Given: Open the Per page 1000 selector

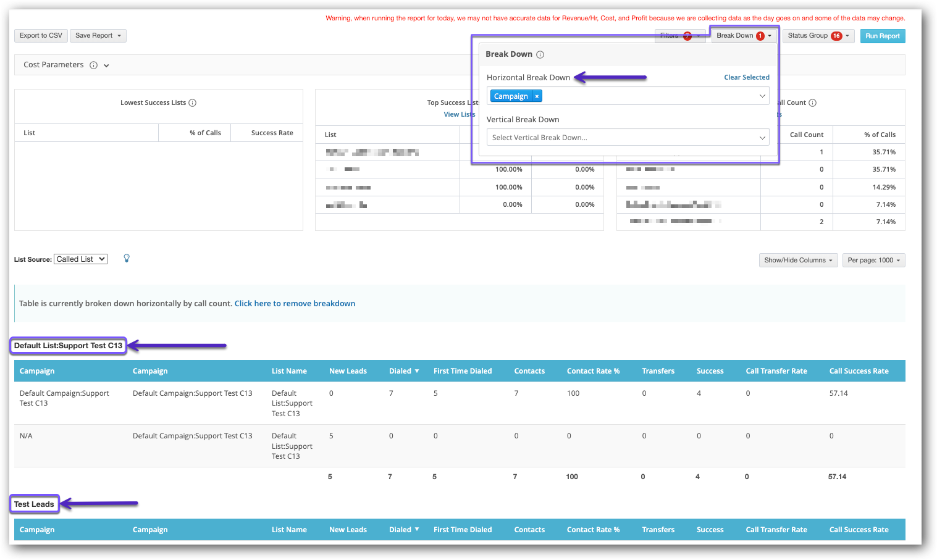Looking at the screenshot, I should [x=873, y=261].
